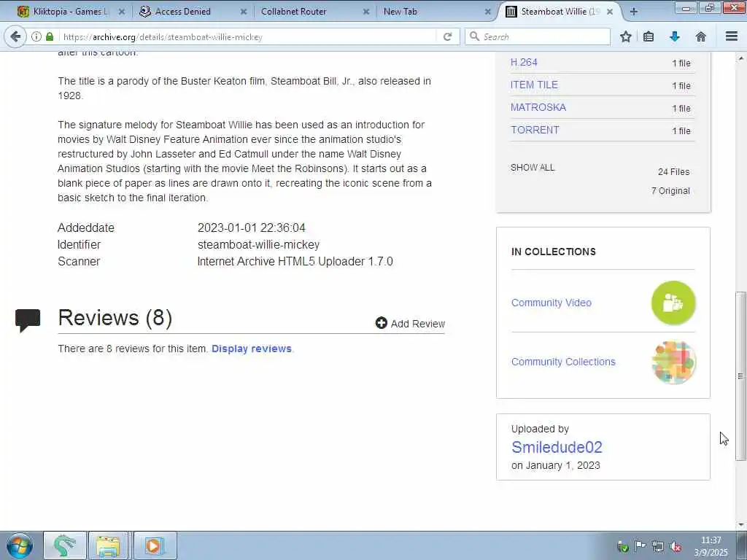Click the IN COLLECTIONS heading
The image size is (747, 560).
tap(554, 252)
